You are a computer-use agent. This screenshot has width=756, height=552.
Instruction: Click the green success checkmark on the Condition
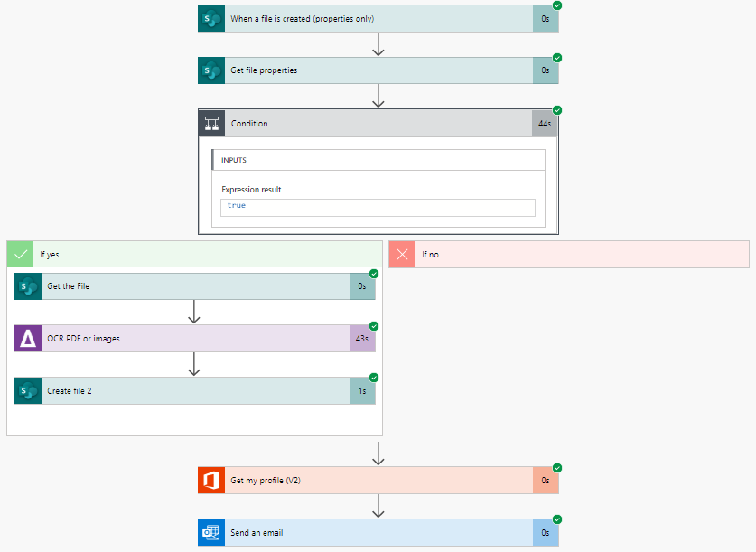click(556, 109)
